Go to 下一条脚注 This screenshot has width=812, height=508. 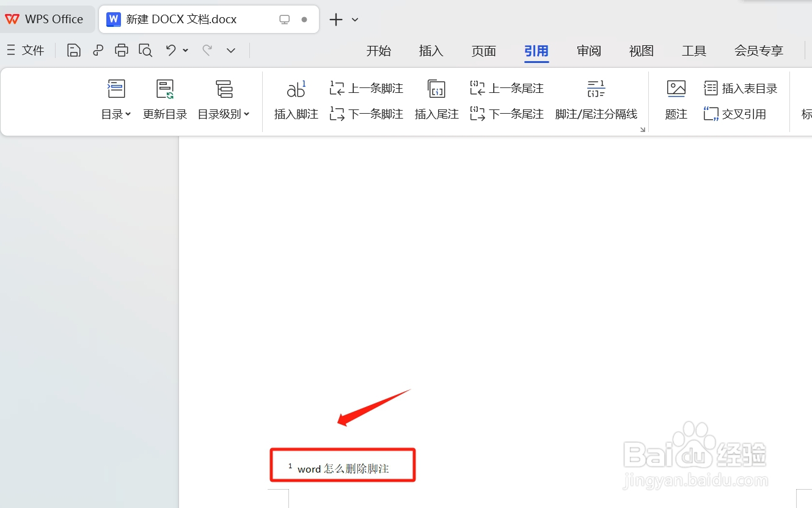point(367,114)
